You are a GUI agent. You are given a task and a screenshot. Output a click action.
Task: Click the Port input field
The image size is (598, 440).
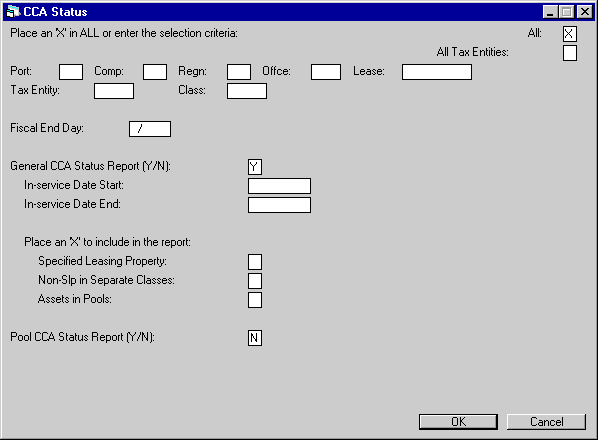tap(71, 72)
